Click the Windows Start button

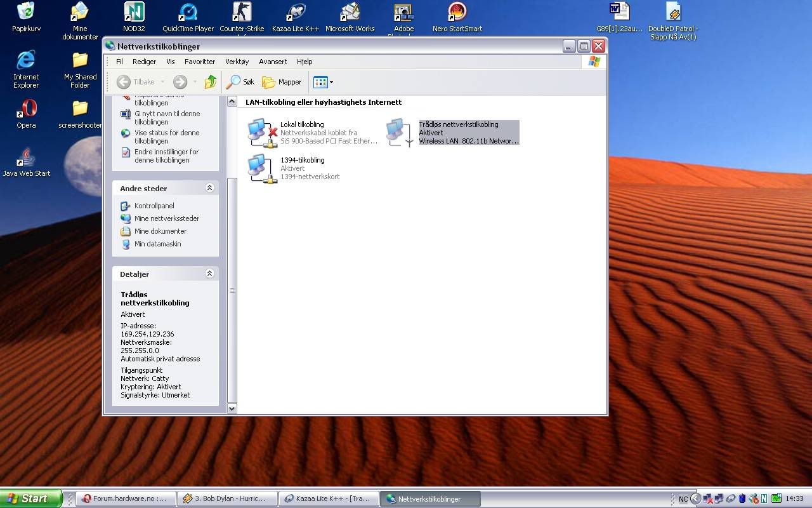tap(30, 498)
